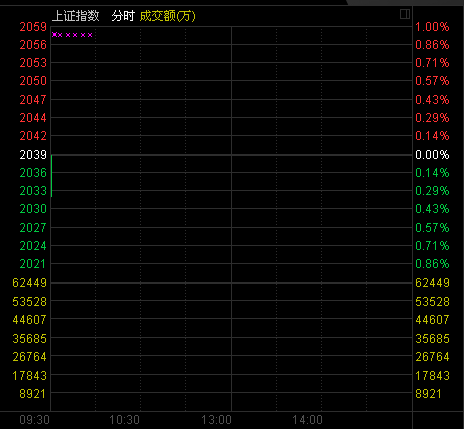Click the red 2059 top price label
464x429 pixels.
[33, 27]
